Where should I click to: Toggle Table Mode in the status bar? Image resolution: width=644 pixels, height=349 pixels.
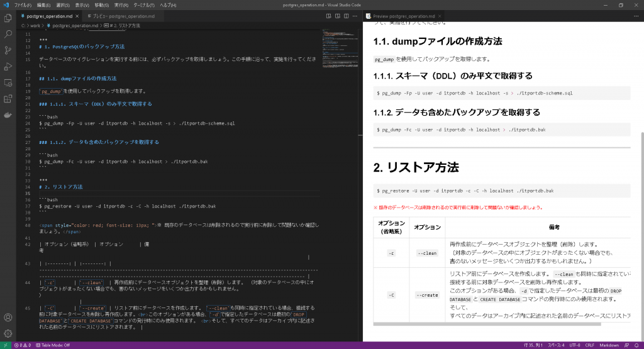pyautogui.click(x=53, y=345)
